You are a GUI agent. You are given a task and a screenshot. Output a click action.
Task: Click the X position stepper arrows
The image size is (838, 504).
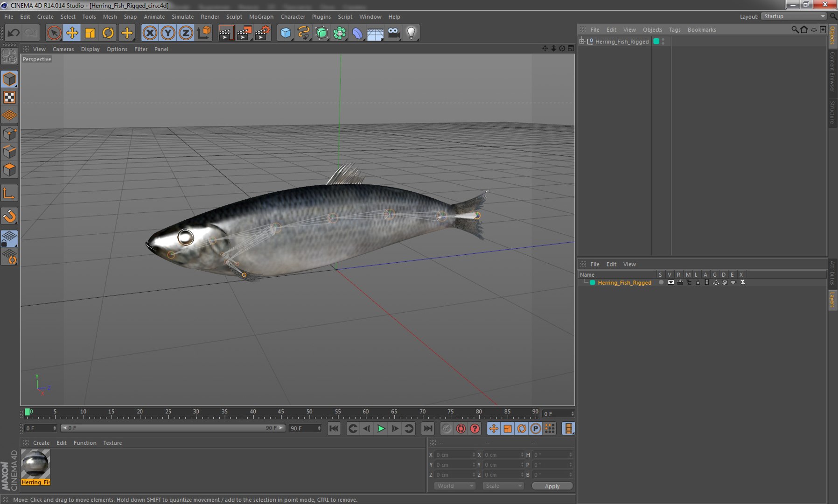[474, 455]
